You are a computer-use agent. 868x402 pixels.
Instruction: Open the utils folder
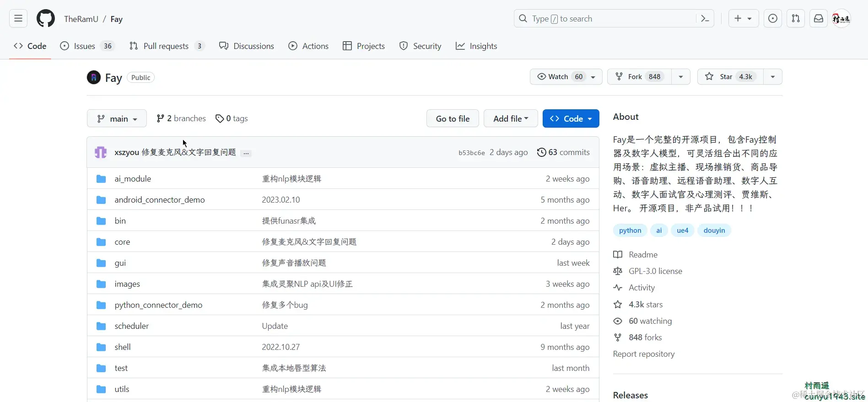click(122, 389)
